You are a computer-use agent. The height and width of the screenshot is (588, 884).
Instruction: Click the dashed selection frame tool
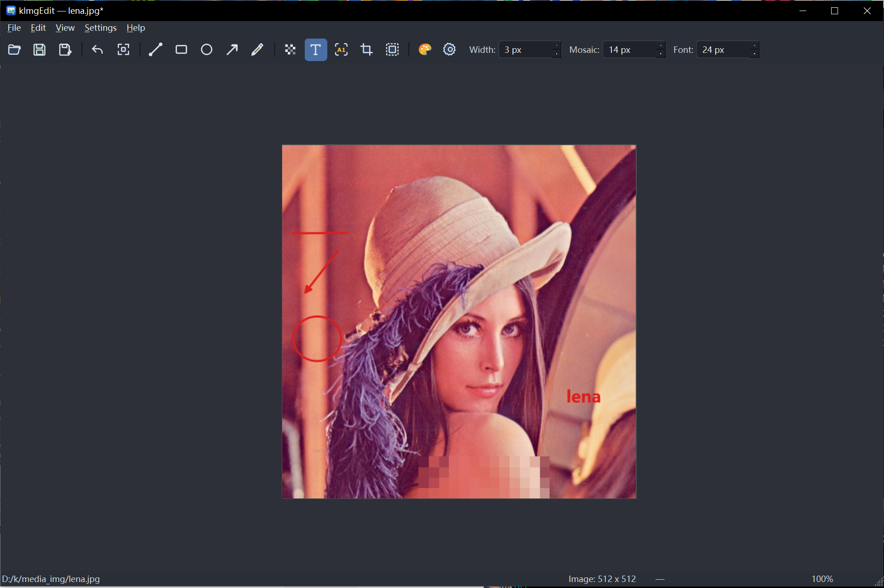click(x=392, y=50)
